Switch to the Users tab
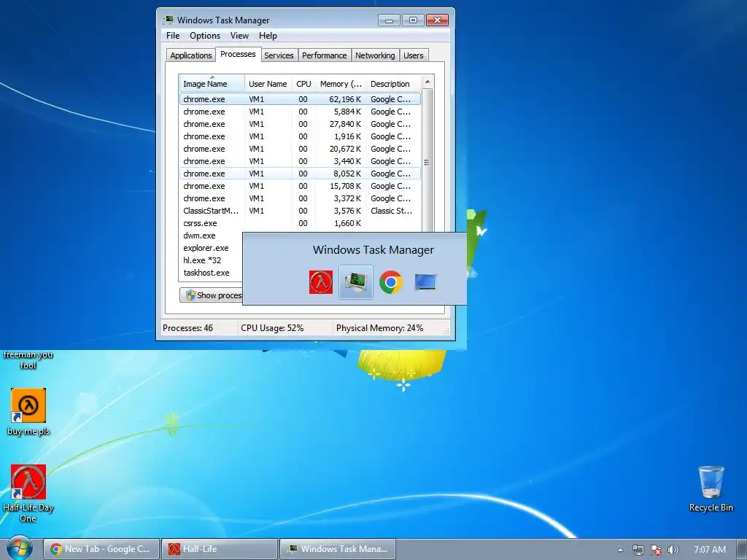This screenshot has height=560, width=747. (413, 55)
